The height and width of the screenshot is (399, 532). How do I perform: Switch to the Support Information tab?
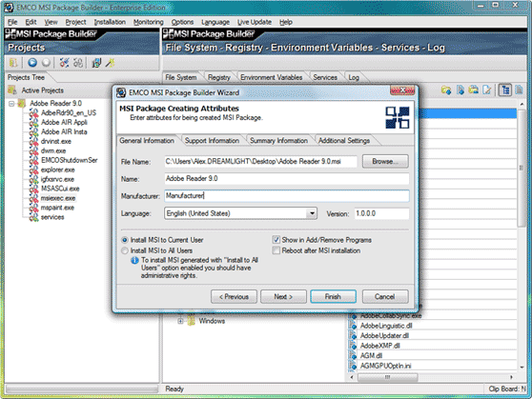pos(212,140)
